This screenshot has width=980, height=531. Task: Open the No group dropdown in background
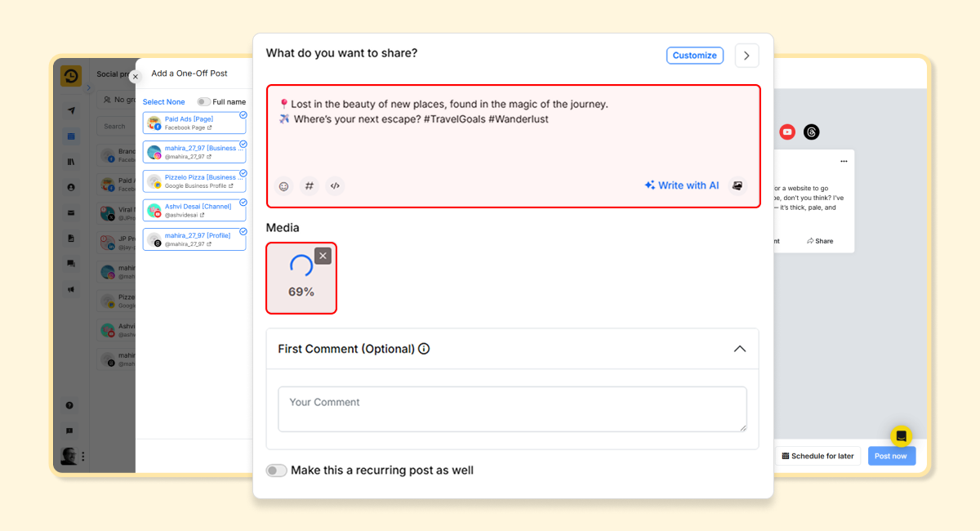coord(116,100)
